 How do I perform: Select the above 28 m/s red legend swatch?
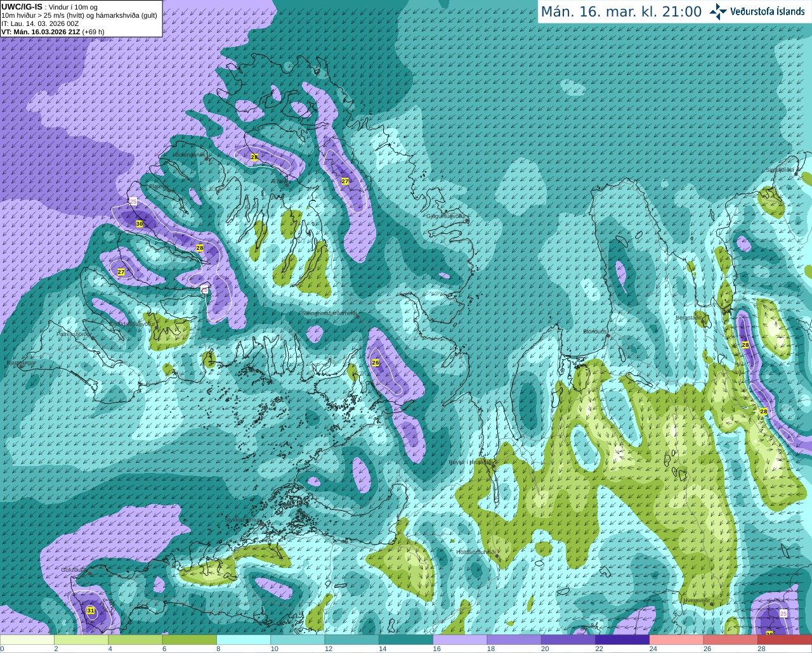[x=785, y=640]
